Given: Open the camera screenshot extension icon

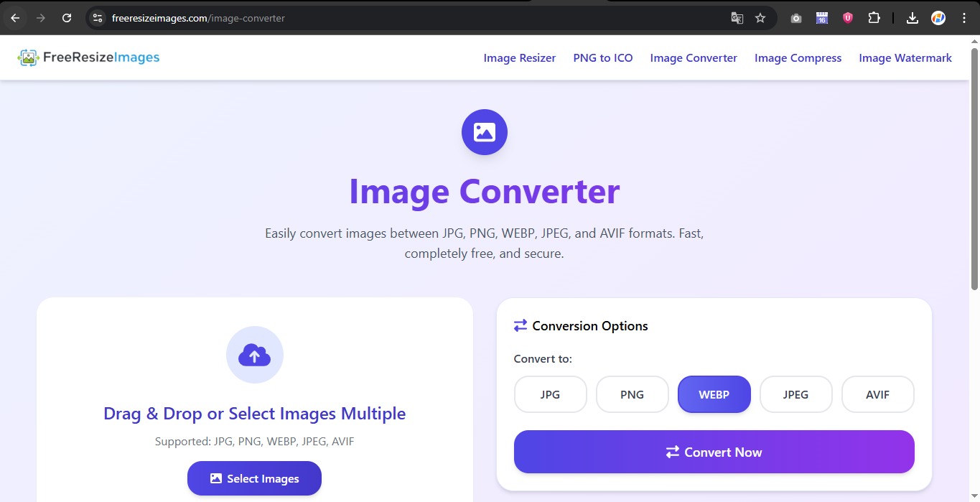Looking at the screenshot, I should pos(796,18).
